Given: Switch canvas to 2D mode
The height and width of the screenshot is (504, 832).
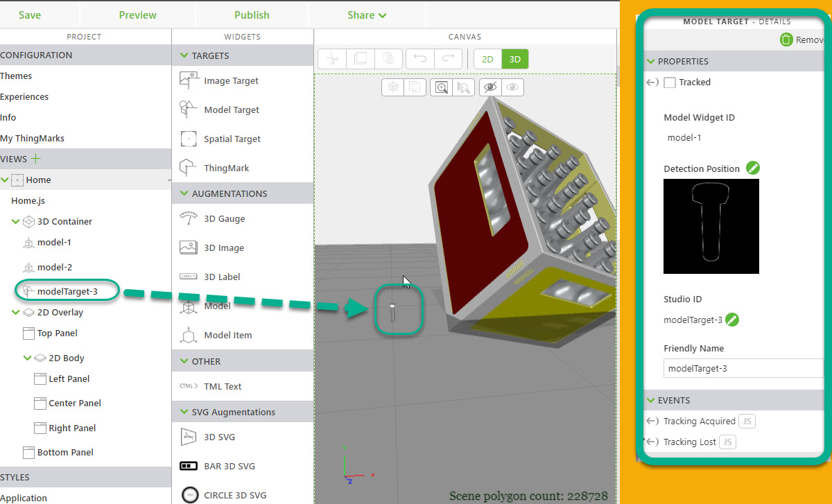Looking at the screenshot, I should tap(487, 59).
